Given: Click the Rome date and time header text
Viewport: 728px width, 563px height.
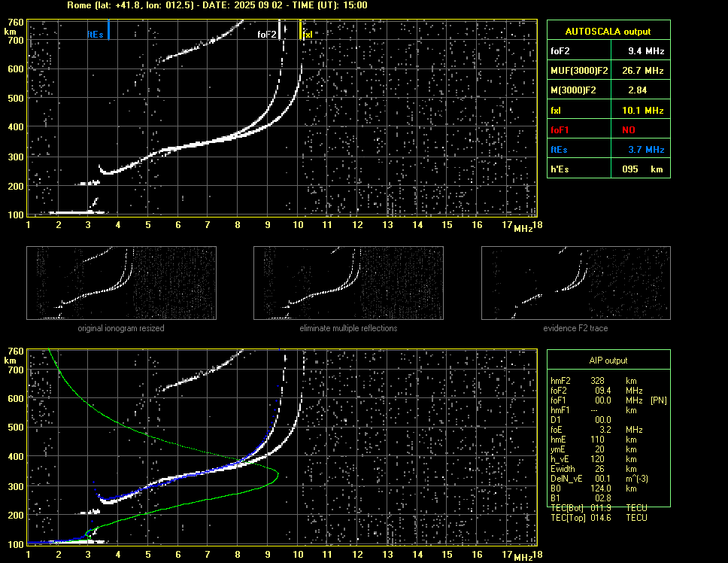Looking at the screenshot, I should click(x=217, y=5).
